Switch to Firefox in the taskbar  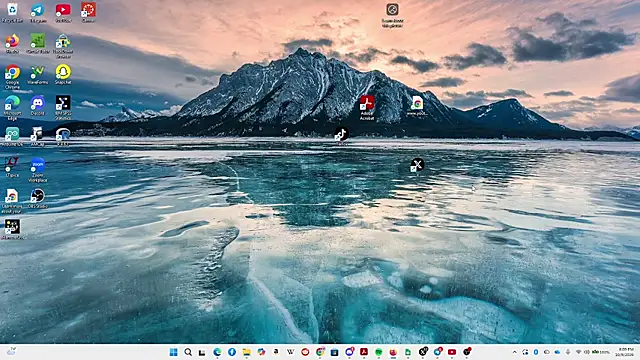coord(393,352)
